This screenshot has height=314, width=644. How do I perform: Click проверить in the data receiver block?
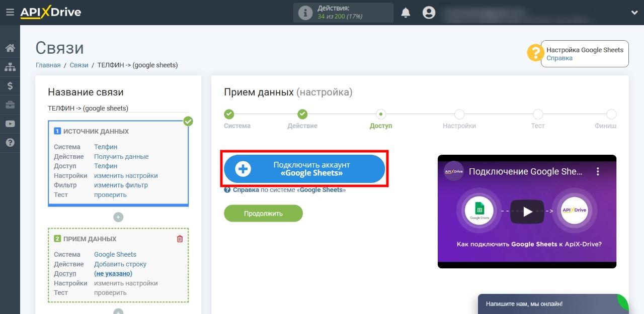(110, 292)
